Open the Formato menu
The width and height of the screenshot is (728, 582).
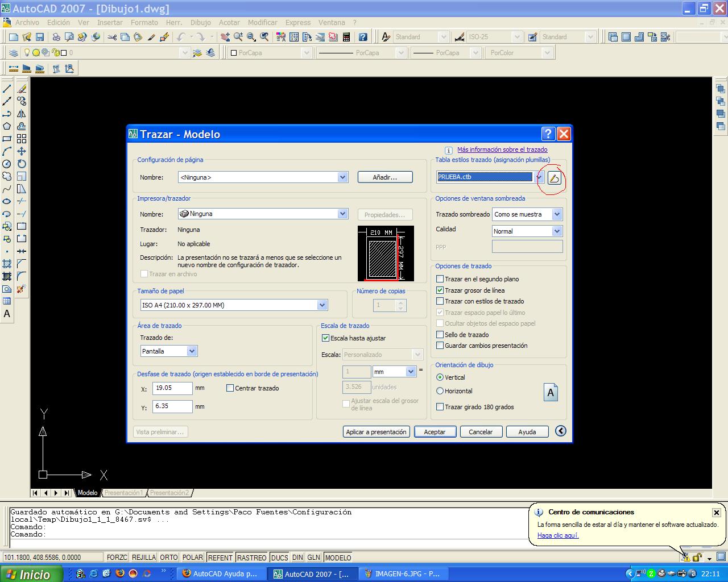click(x=144, y=23)
